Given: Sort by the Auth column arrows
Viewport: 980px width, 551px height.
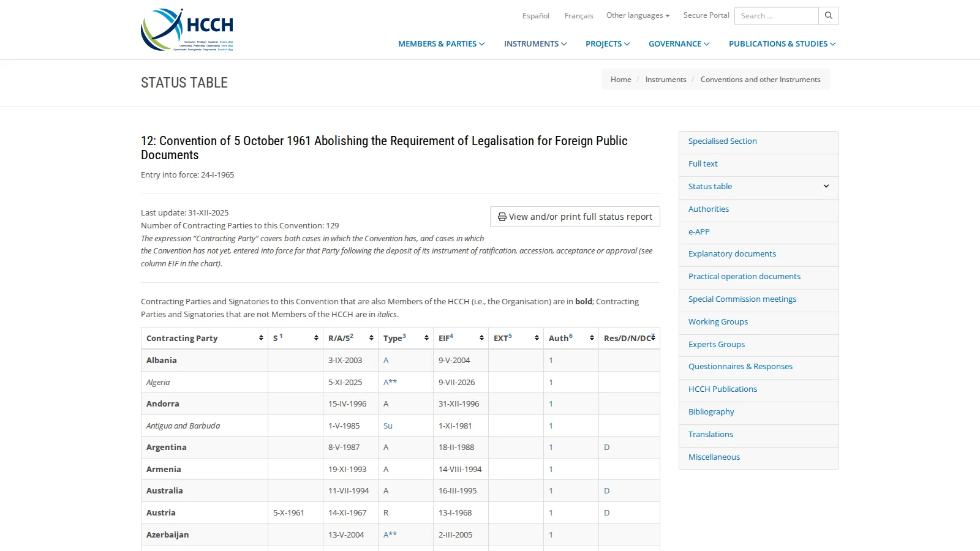Looking at the screenshot, I should 592,338.
